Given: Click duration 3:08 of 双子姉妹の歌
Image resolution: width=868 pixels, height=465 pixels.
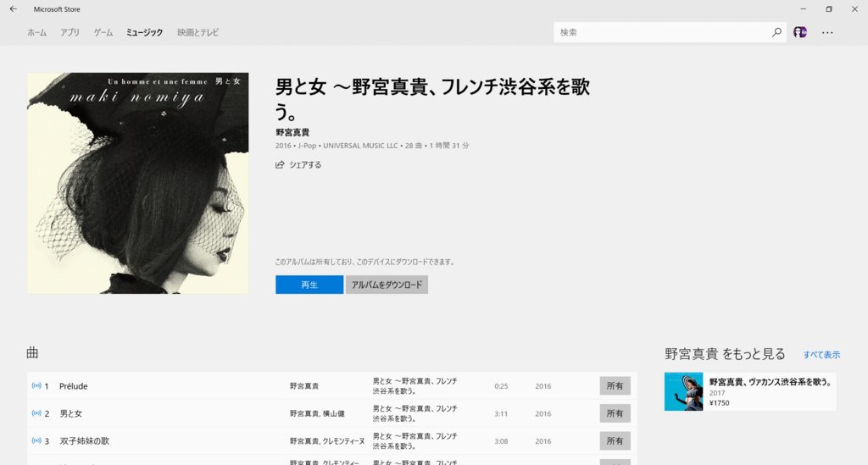Looking at the screenshot, I should click(501, 441).
